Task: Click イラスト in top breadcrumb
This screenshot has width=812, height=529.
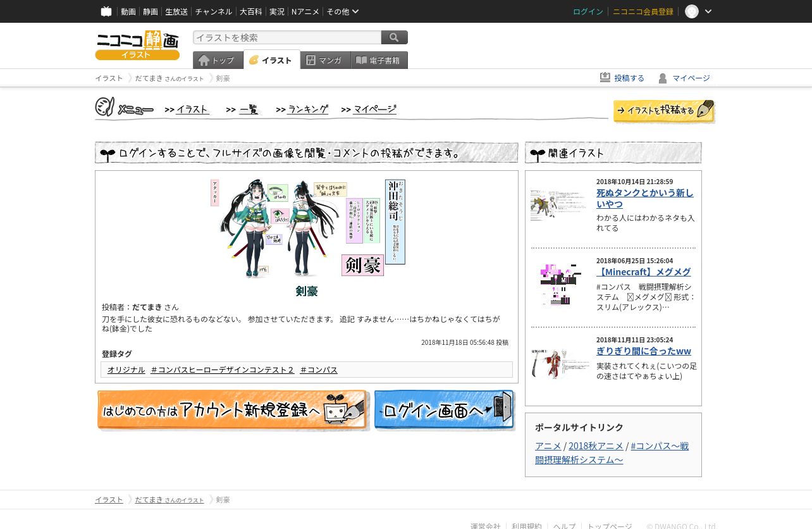Action: point(109,78)
